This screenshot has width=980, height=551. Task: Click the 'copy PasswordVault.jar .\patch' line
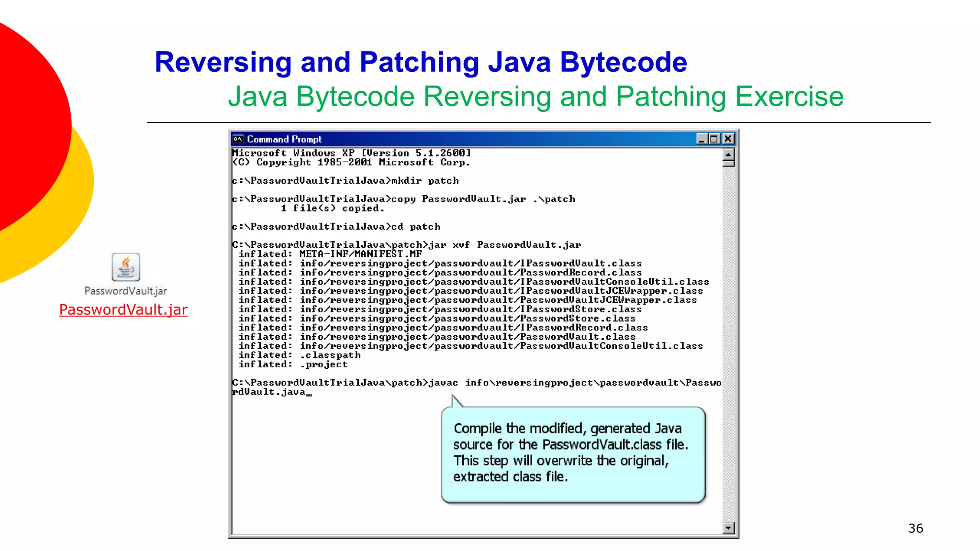tap(404, 199)
